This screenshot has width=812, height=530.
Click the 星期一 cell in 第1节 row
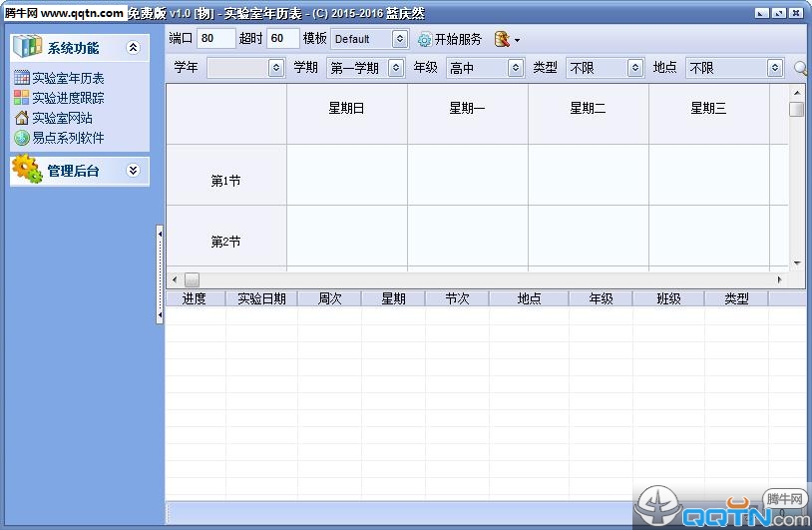coord(468,175)
